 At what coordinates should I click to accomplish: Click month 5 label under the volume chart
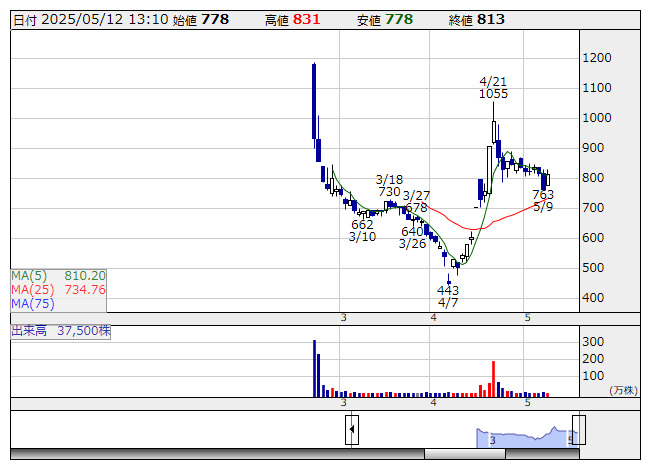pyautogui.click(x=528, y=403)
